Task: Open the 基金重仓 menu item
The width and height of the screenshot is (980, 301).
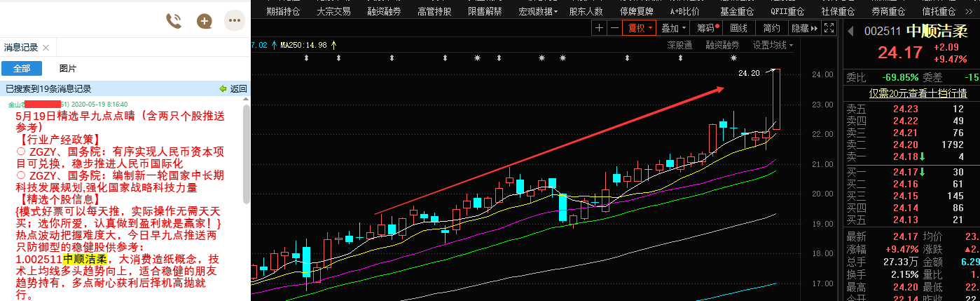Action: point(737,11)
